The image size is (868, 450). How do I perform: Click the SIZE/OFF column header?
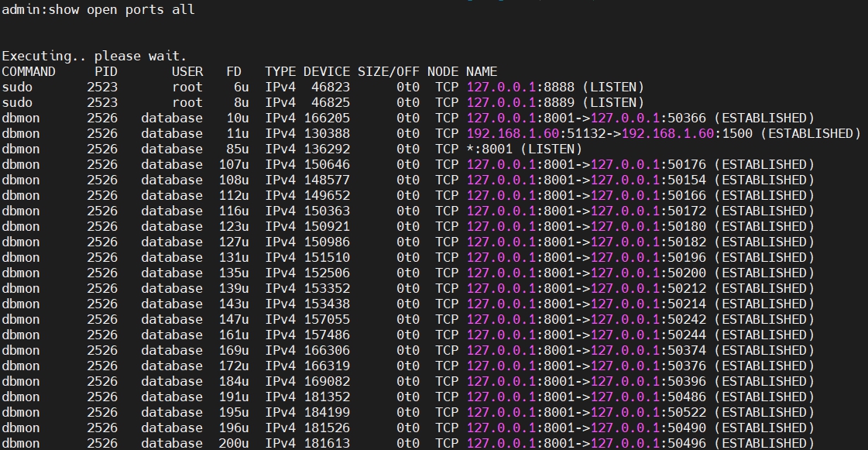coord(388,71)
